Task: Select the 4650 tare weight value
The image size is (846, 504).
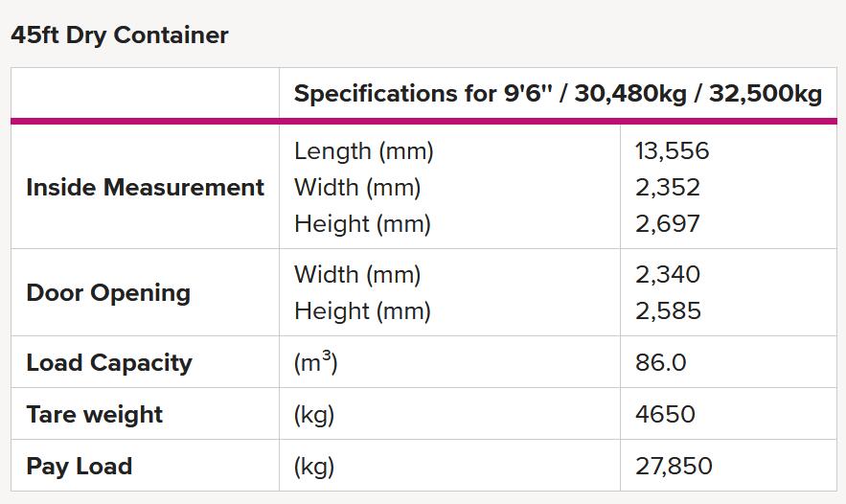Action: click(x=665, y=415)
